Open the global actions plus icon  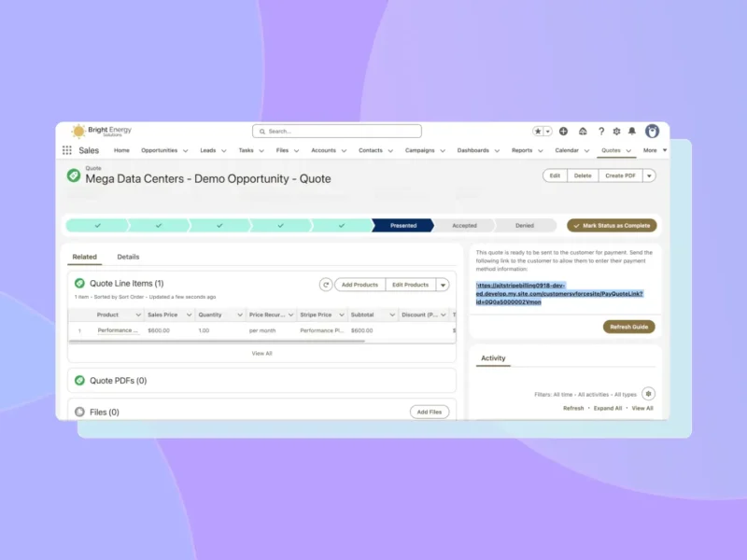coord(563,132)
